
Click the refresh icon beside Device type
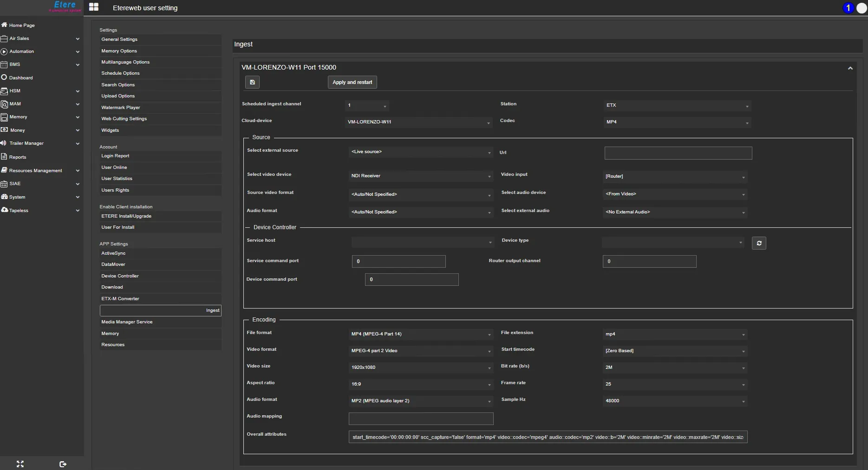(x=759, y=243)
